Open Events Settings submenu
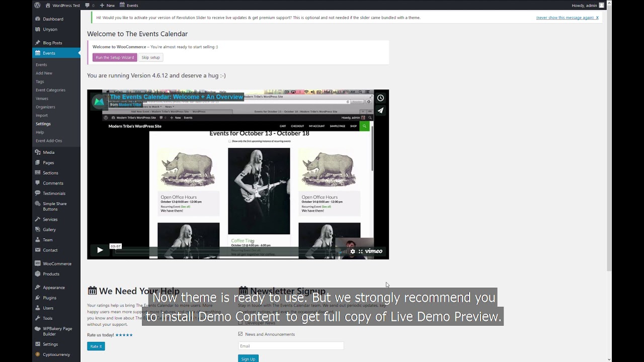Image resolution: width=644 pixels, height=362 pixels. (43, 124)
